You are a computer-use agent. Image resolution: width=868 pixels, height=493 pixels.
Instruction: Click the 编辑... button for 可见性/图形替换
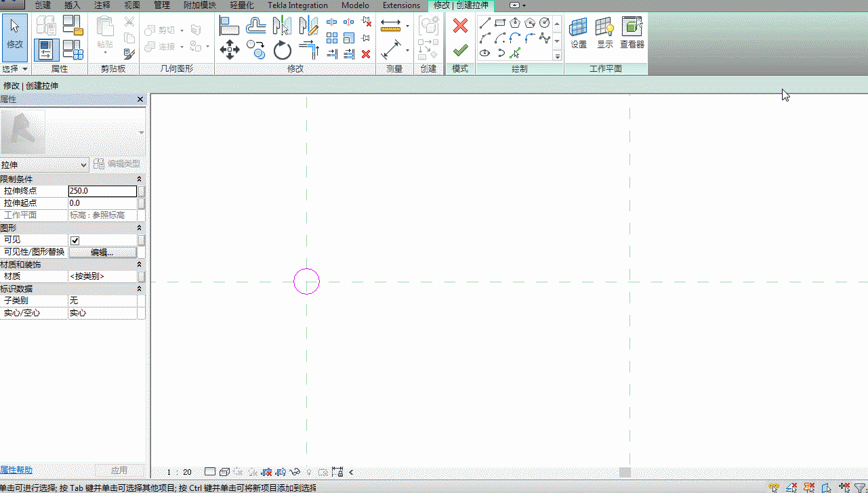102,252
